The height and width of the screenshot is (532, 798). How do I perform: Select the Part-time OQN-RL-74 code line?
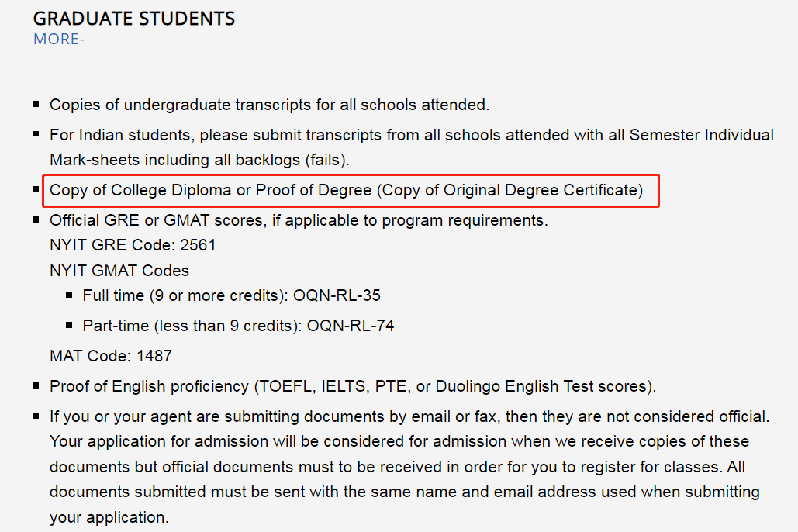(238, 326)
